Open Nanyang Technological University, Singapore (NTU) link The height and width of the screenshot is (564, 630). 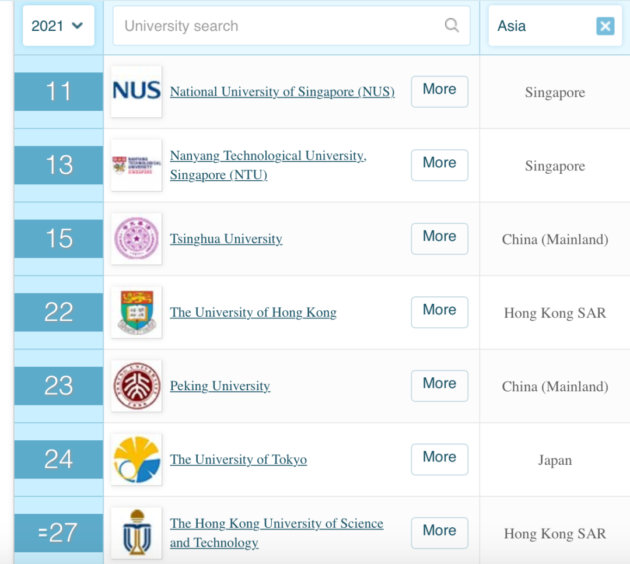[268, 165]
